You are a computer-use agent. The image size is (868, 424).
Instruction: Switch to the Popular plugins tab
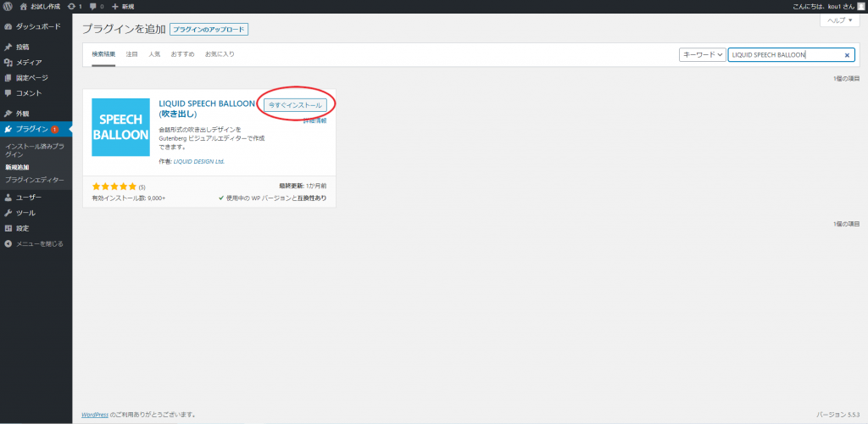(x=154, y=53)
